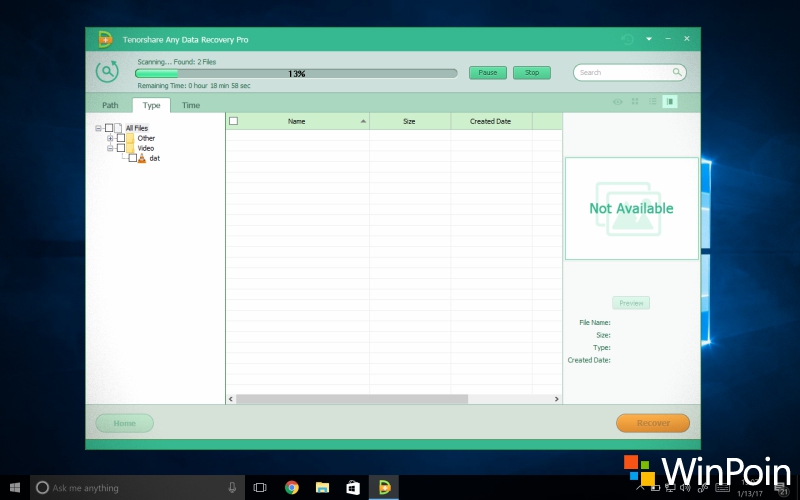Switch to thumbnail grid view
Viewport: 800px width, 500px height.
(x=635, y=102)
